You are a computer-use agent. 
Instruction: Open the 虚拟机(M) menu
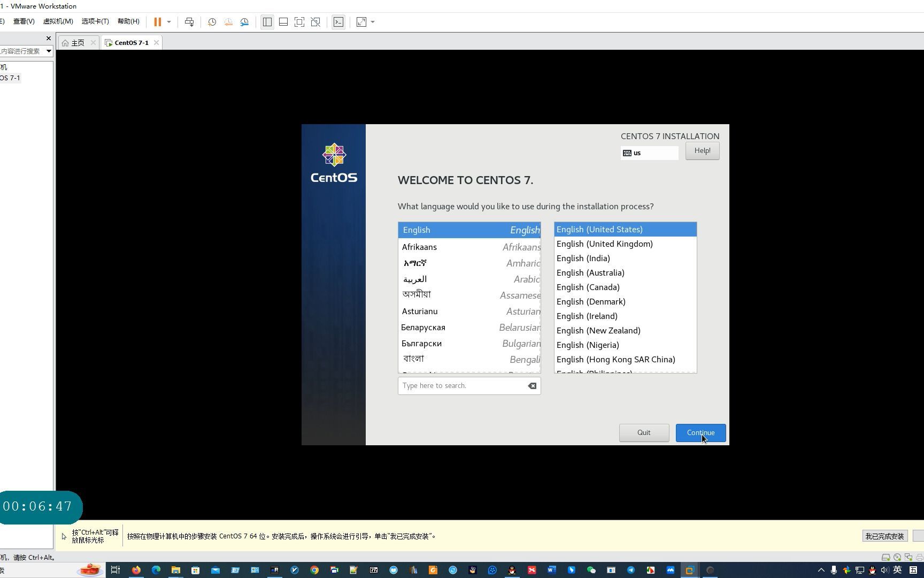point(58,21)
